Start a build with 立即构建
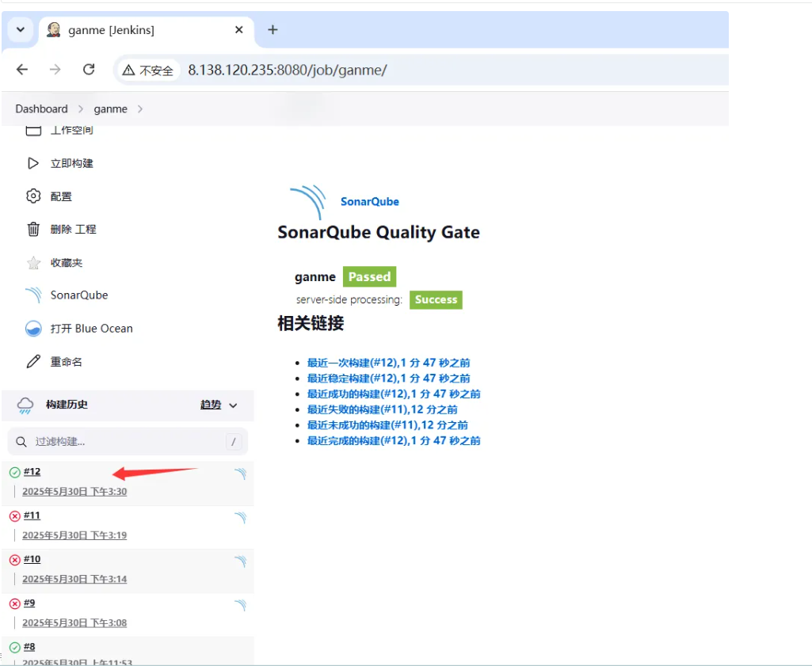The image size is (812, 666). tap(71, 163)
